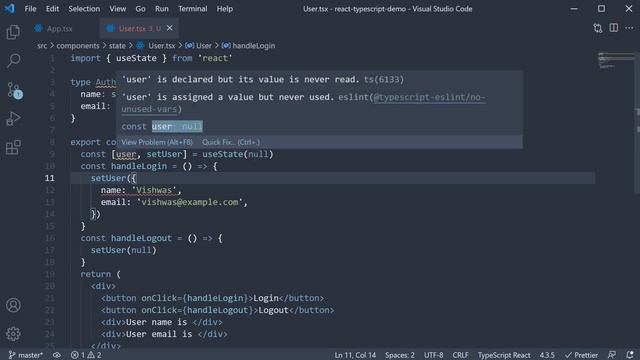Viewport: 640px width, 360px height.
Task: Open the errors and warnings count
Action: point(86,355)
